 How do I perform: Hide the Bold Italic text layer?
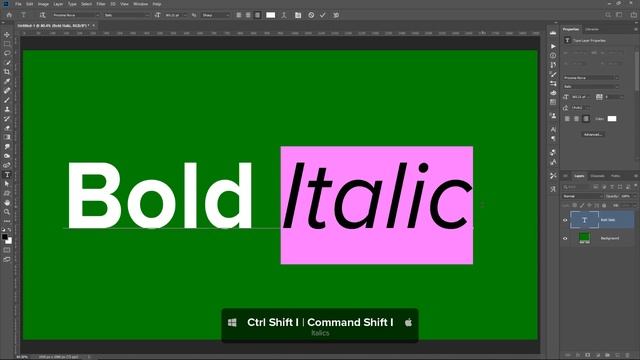565,220
